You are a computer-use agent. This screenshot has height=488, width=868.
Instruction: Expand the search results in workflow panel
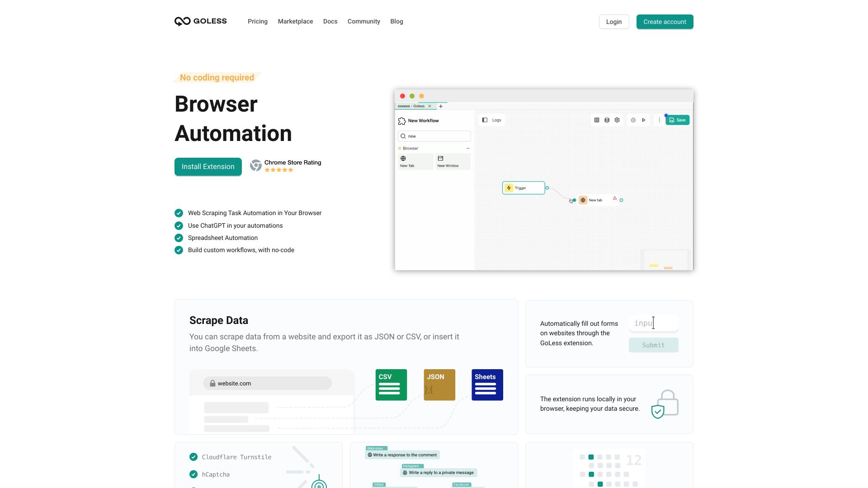[x=468, y=148]
